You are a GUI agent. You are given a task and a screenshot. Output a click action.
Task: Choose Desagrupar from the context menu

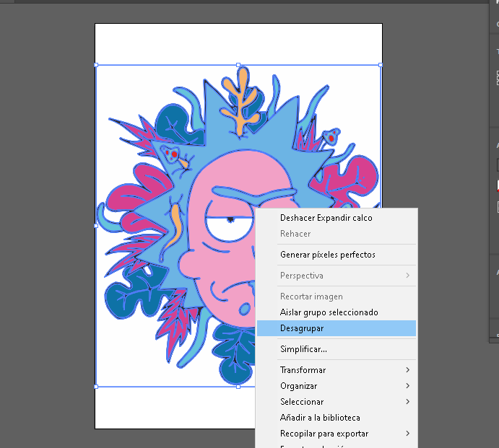(x=337, y=328)
